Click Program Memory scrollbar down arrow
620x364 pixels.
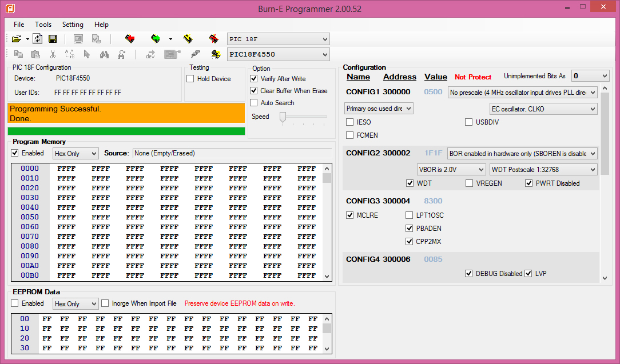pos(327,276)
